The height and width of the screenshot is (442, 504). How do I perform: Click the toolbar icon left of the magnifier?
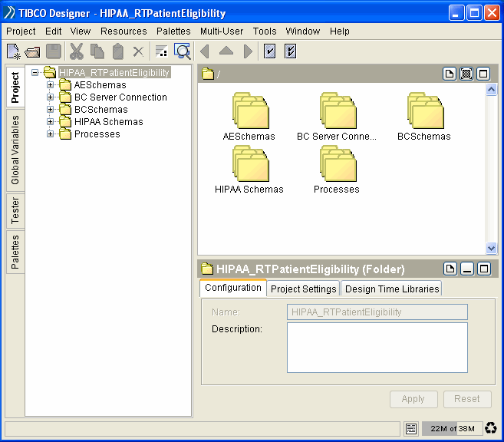[x=161, y=51]
